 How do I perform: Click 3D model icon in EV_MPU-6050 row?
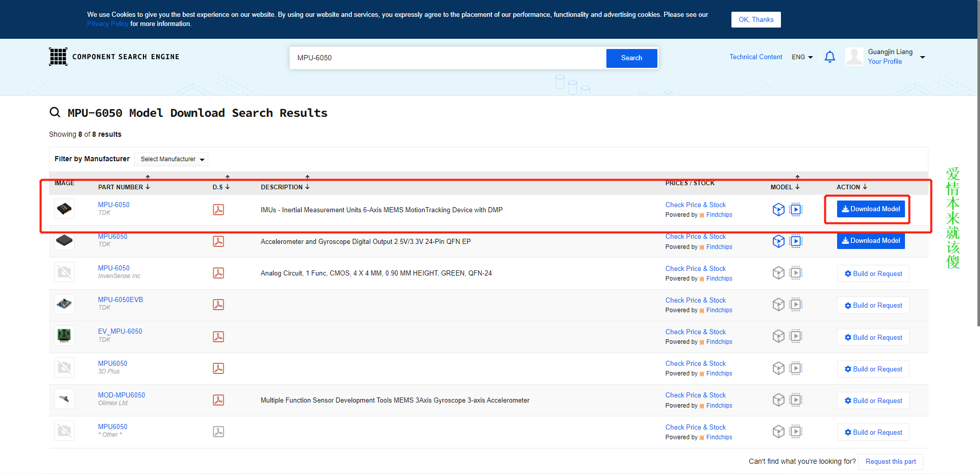778,336
